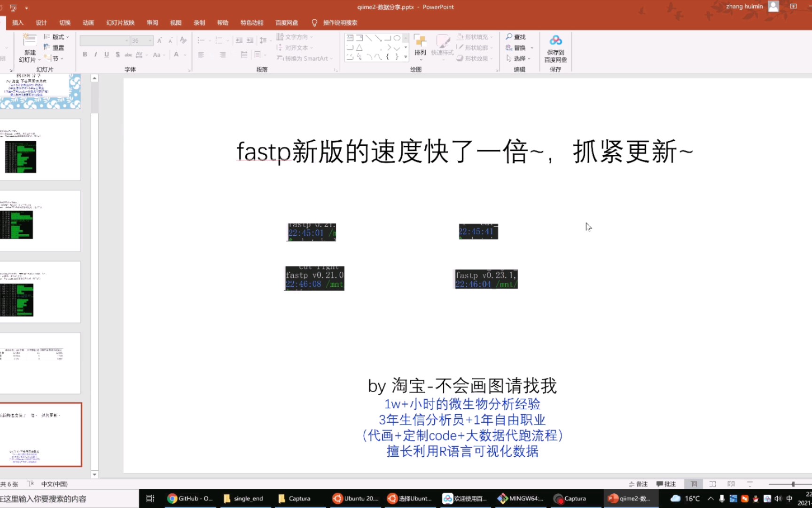Switch to Reading view in status bar
The width and height of the screenshot is (812, 508).
731,484
